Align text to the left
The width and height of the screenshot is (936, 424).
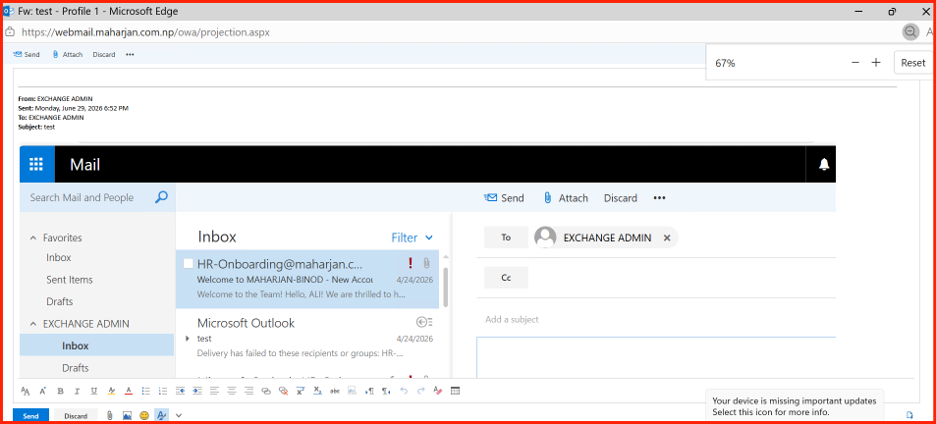coord(214,391)
